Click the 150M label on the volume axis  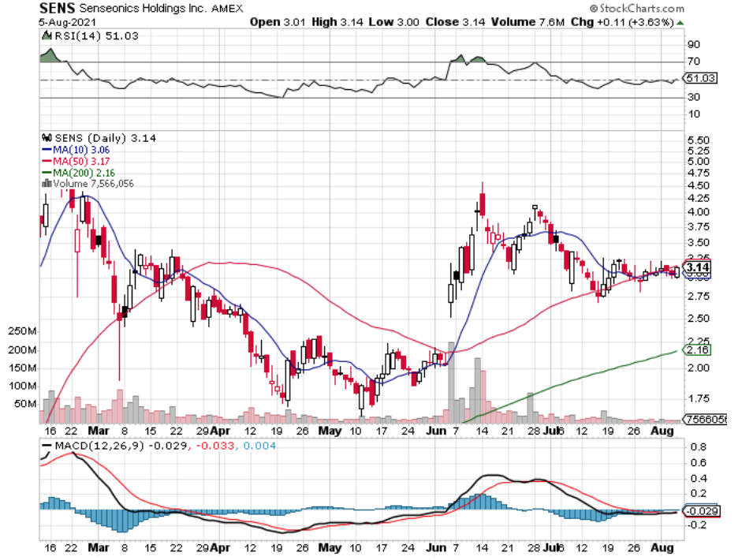pos(22,368)
